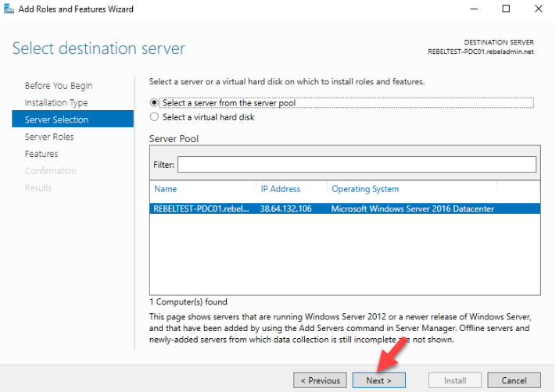This screenshot has width=559, height=392.
Task: Focus the server pool Filter field
Action: point(357,165)
